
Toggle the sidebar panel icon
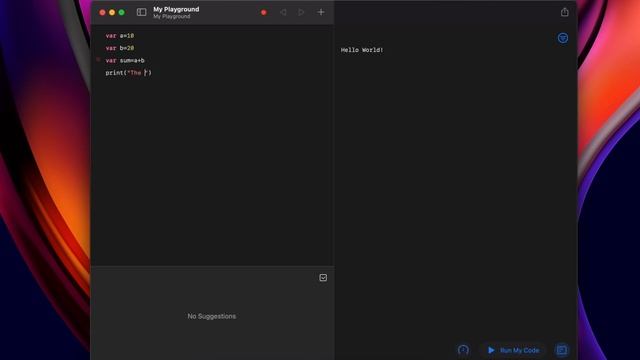tap(141, 12)
